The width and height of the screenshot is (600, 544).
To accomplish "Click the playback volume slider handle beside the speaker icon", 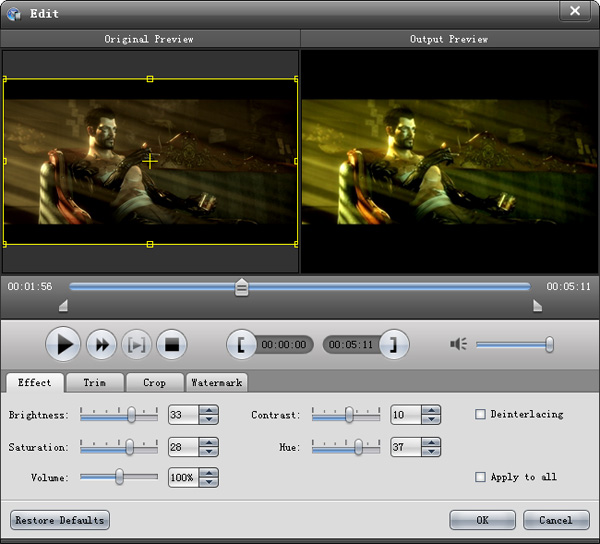I will tap(549, 344).
